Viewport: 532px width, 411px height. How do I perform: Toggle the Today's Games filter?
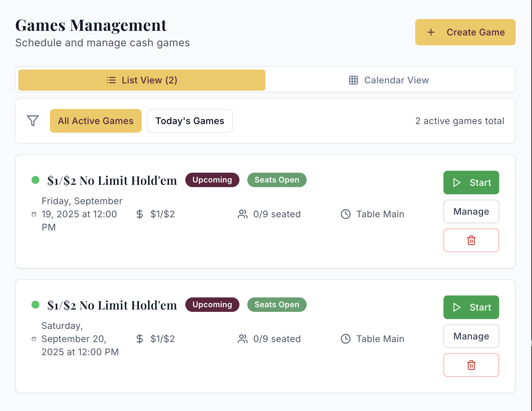pyautogui.click(x=190, y=121)
